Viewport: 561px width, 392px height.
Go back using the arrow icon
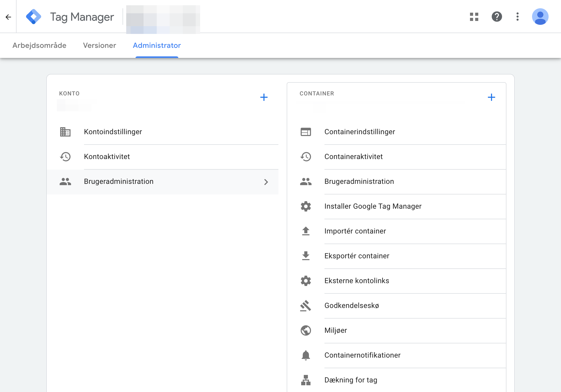pos(8,17)
